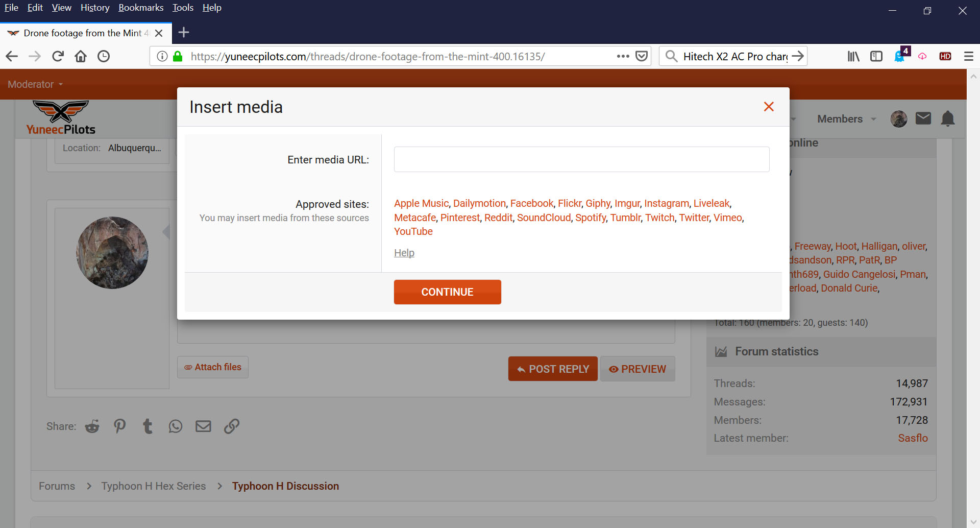
Task: Share the thread on Tumblr
Action: tap(148, 426)
